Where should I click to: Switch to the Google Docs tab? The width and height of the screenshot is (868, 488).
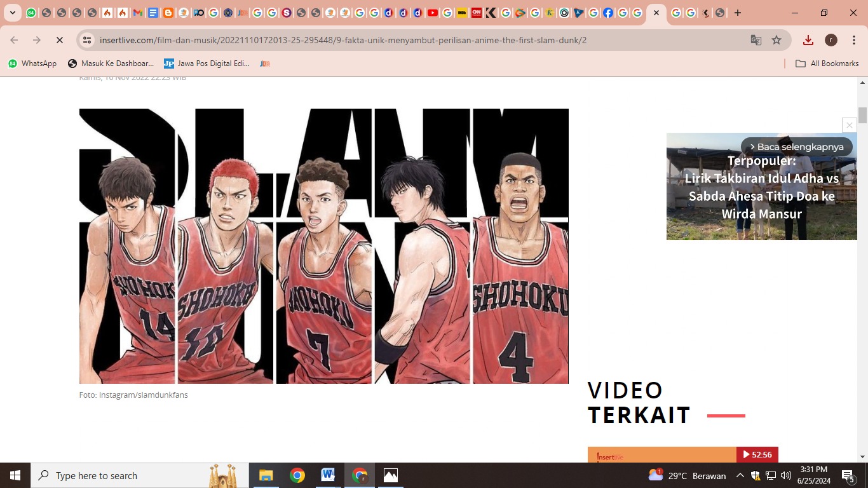[153, 13]
